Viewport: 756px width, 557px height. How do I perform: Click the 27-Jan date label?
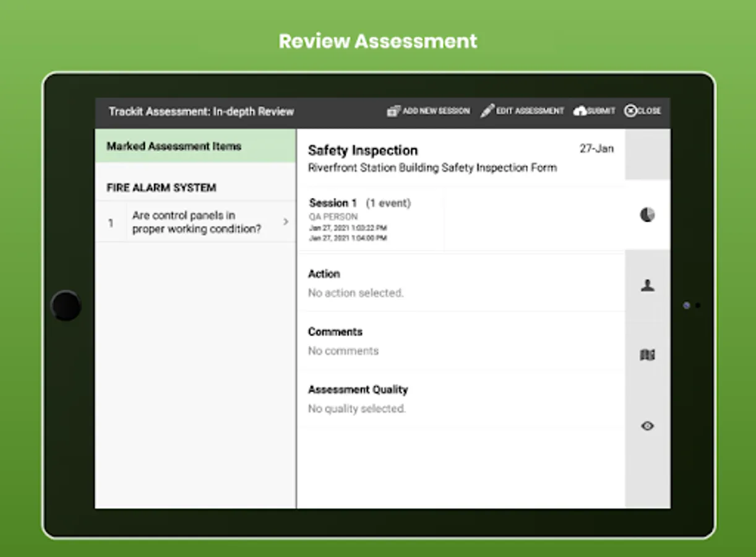(x=596, y=149)
